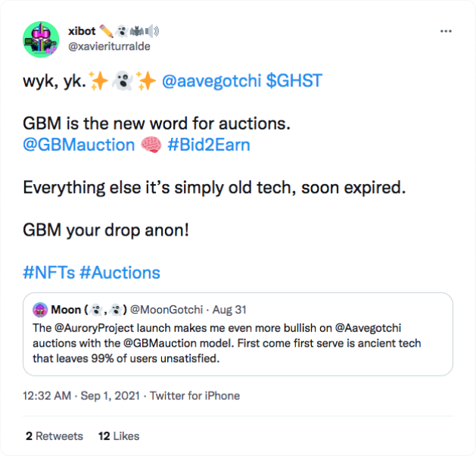Open the @aavegotchi mention
The width and height of the screenshot is (476, 456).
pyautogui.click(x=210, y=82)
